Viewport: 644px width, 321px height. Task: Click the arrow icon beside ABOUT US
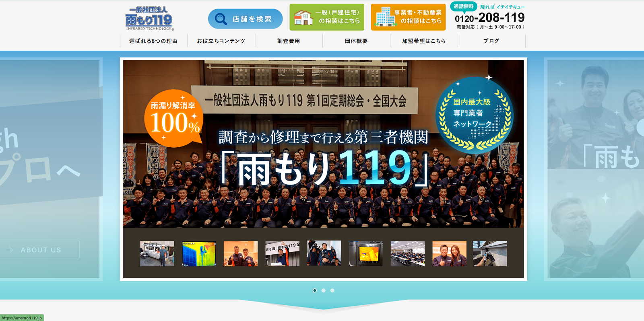10,250
